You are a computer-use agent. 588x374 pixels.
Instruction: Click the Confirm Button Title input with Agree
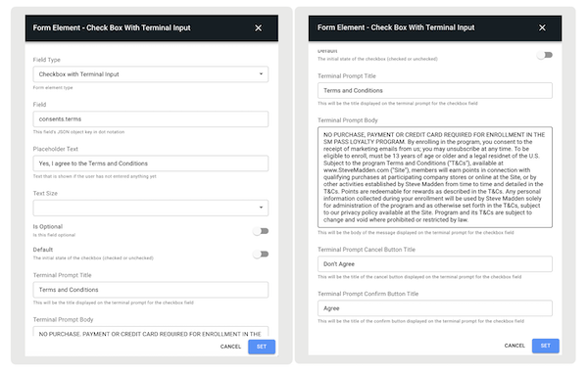[x=434, y=308]
